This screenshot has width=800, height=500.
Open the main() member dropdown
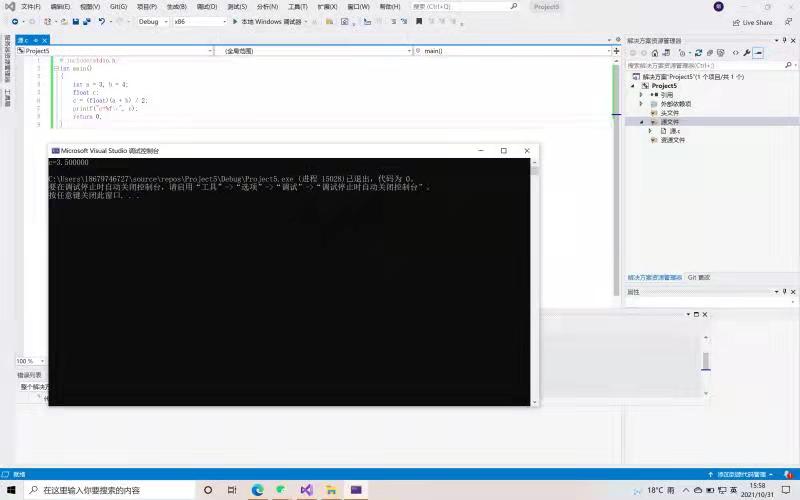point(512,51)
